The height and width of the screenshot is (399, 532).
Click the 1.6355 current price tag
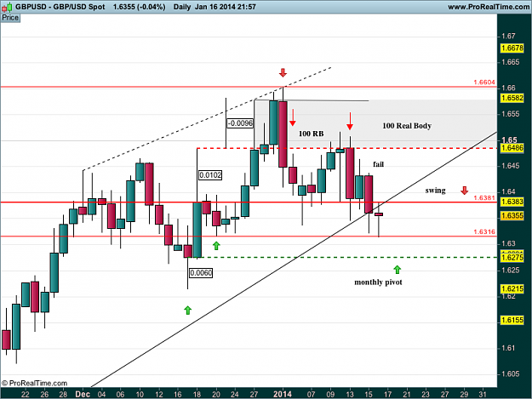click(512, 215)
